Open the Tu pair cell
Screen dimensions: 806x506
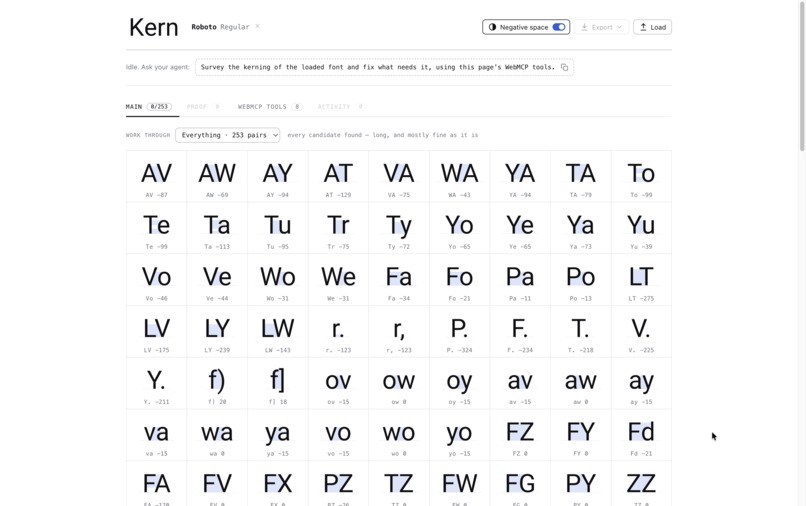click(x=278, y=228)
